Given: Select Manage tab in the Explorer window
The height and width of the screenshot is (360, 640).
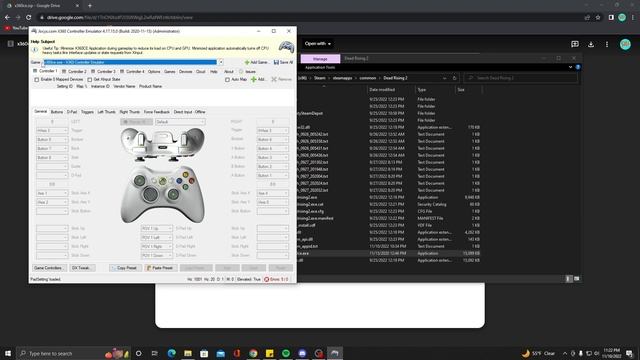Looking at the screenshot, I should click(x=320, y=59).
